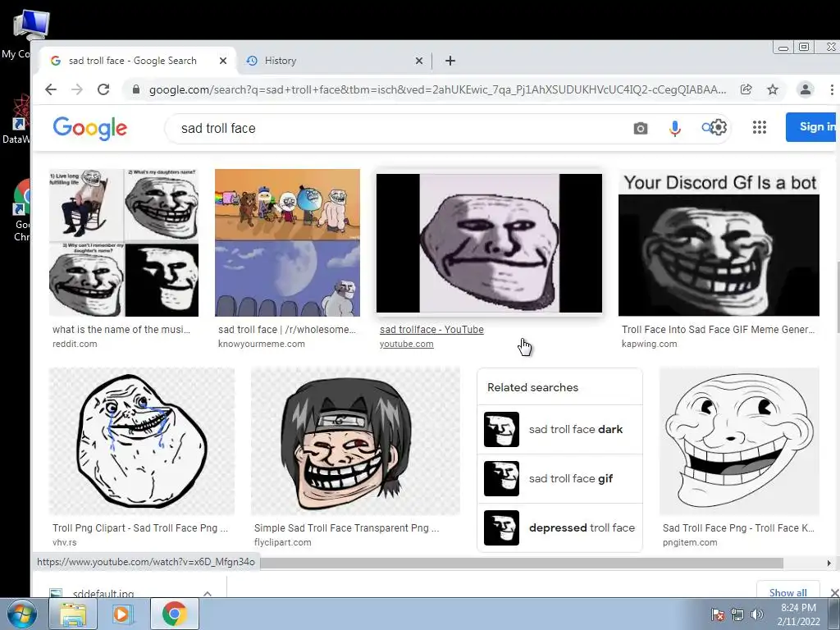Screen dimensions: 840x630
Task: Open the knowyourmeme wholesome troll face image
Action: pyautogui.click(x=287, y=243)
